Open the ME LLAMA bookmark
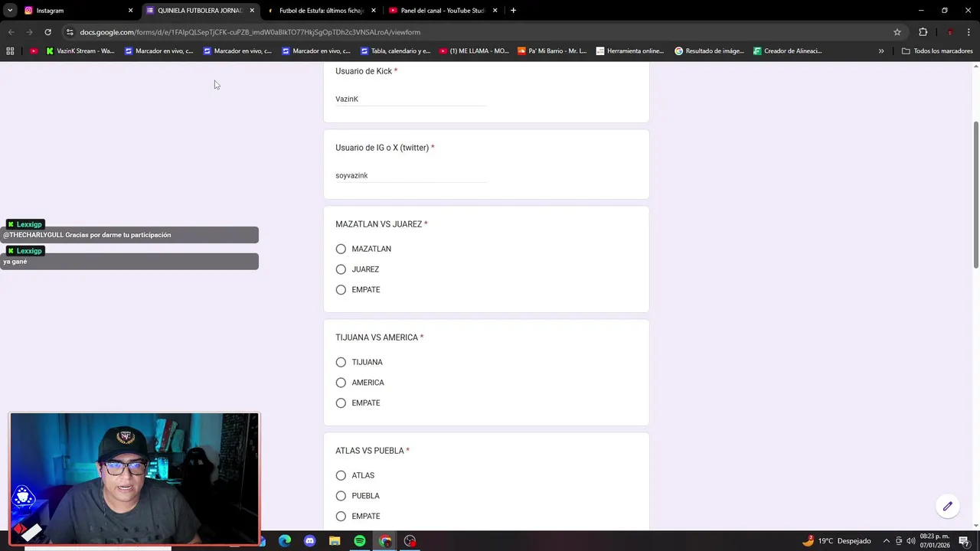Screen dimensions: 980x551 (474, 51)
